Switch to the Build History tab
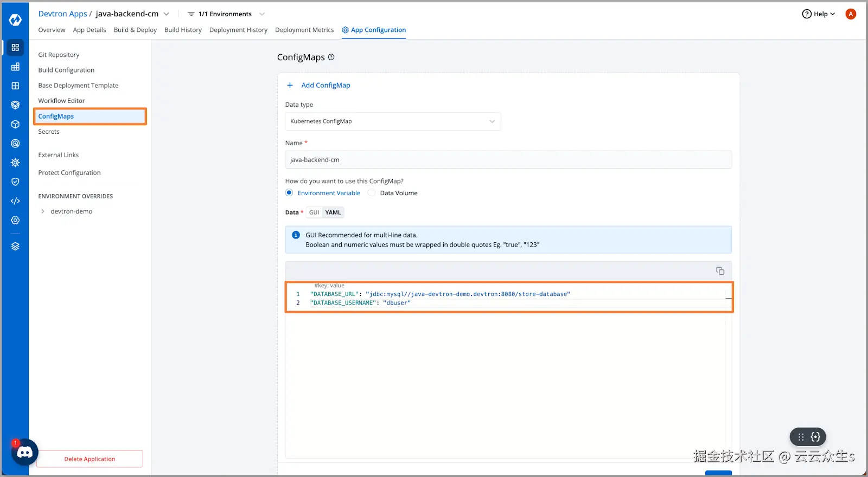Screen dimensions: 868x477 point(183,30)
